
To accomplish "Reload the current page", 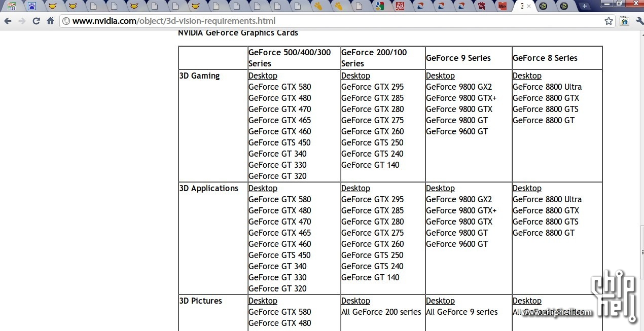I will coord(36,21).
